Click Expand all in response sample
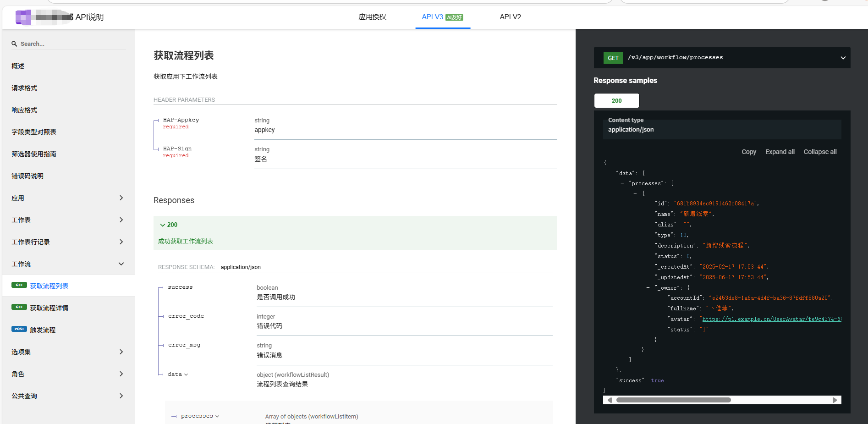Screen dimensions: 868x424 click(x=780, y=152)
